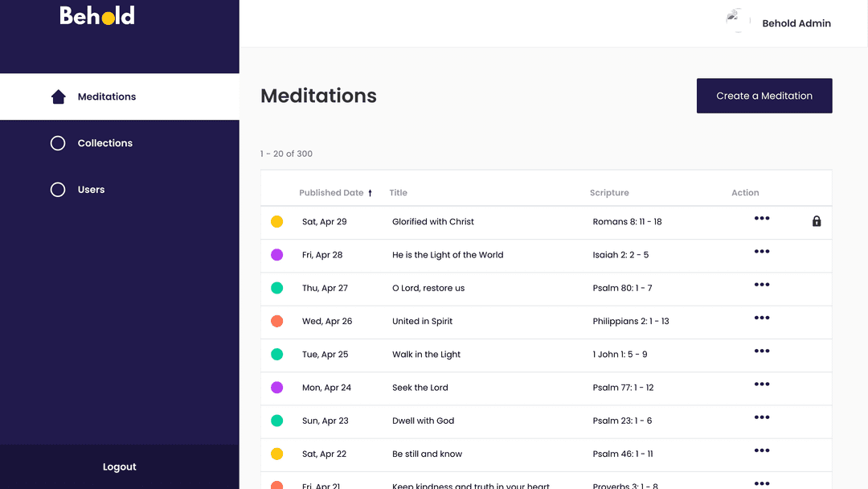The height and width of the screenshot is (489, 868).
Task: Go to the Users section in sidebar
Action: [x=91, y=190]
